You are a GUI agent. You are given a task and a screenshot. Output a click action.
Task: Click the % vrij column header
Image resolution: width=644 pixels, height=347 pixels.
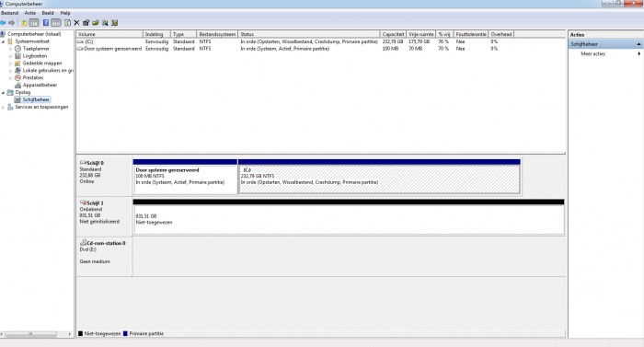(444, 34)
